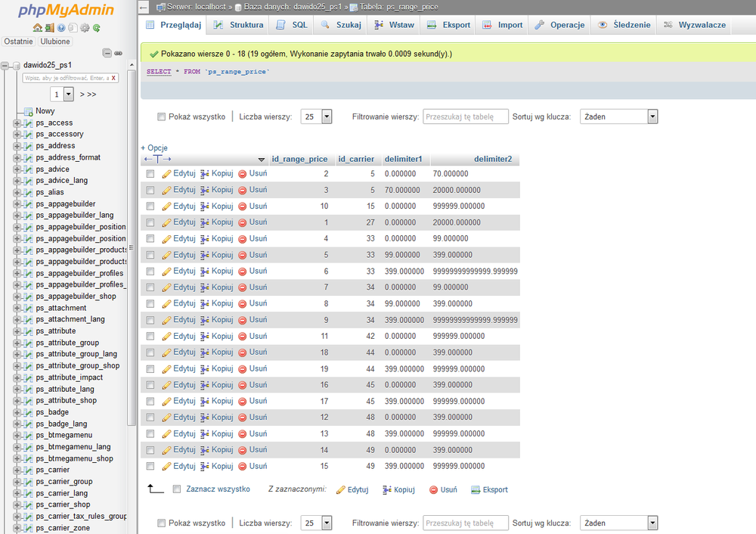
Task: Open the Wstaw tab
Action: [395, 25]
